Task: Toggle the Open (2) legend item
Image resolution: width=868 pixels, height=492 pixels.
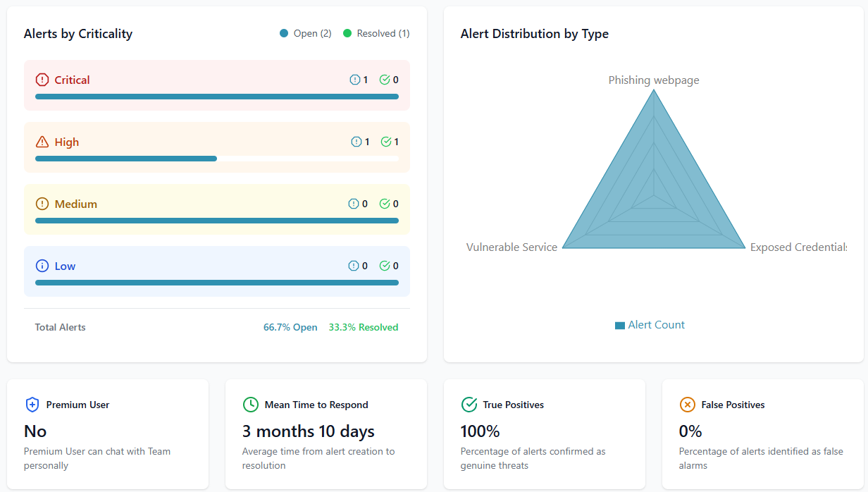Action: (306, 33)
